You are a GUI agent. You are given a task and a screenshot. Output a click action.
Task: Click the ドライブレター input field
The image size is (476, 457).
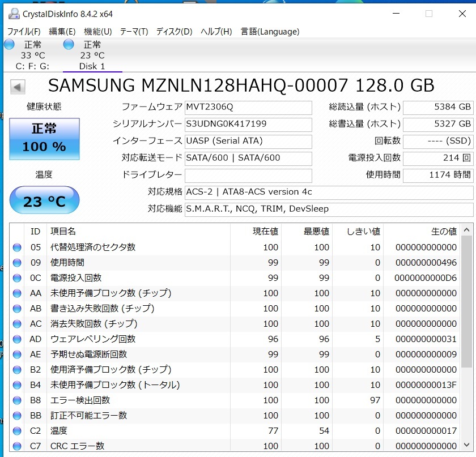click(x=248, y=176)
